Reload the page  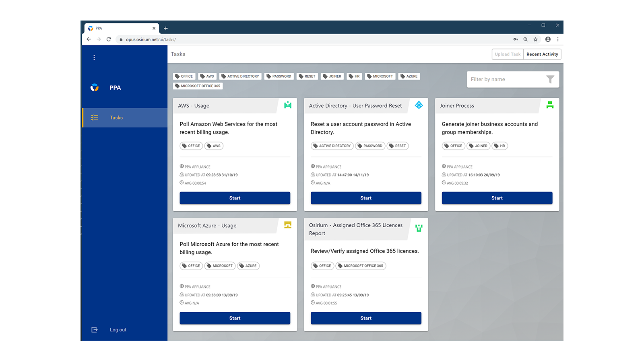109,39
